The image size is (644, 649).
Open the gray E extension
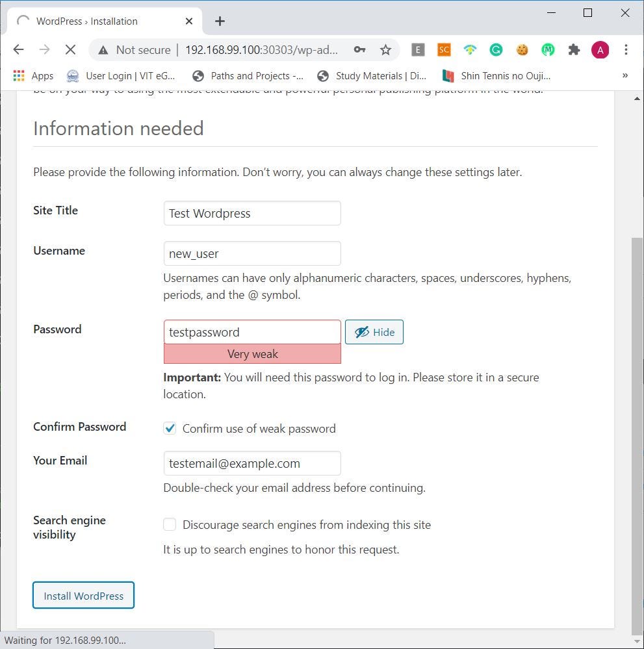pyautogui.click(x=418, y=50)
